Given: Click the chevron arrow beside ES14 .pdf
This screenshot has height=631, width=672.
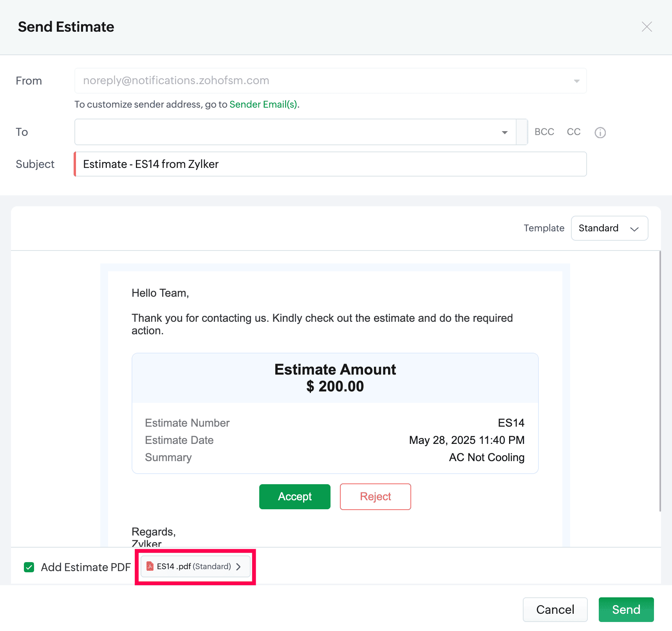Looking at the screenshot, I should 238,567.
